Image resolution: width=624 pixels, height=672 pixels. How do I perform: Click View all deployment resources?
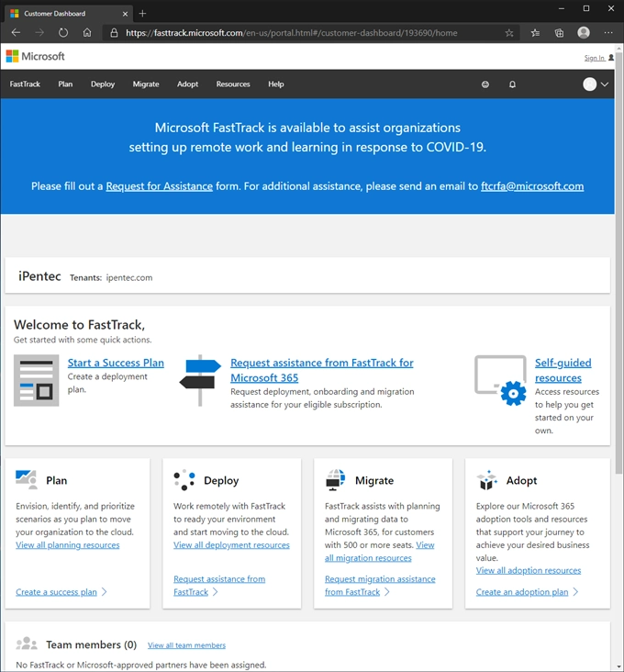(x=231, y=545)
